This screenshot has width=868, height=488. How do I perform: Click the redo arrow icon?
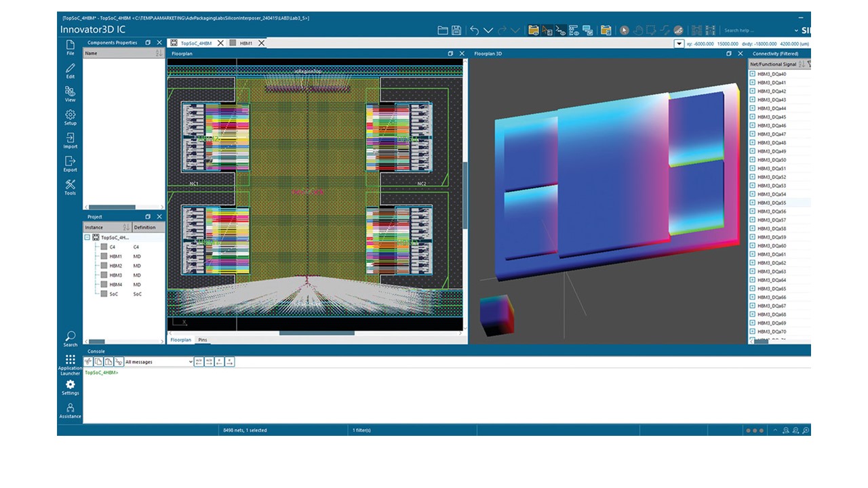pos(502,30)
